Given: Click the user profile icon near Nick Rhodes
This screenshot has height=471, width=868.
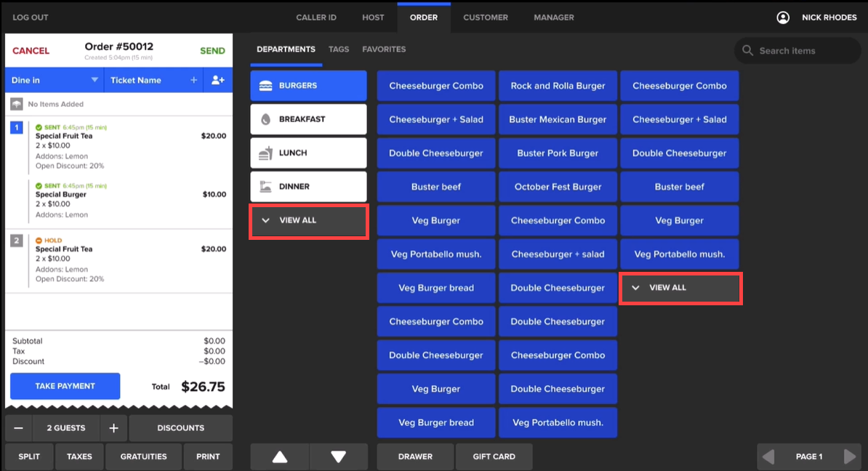Looking at the screenshot, I should point(783,17).
